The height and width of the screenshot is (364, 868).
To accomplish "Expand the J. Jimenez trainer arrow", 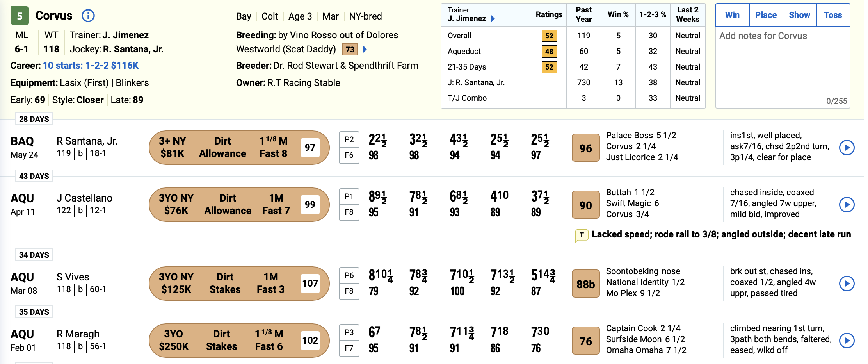I will click(493, 19).
